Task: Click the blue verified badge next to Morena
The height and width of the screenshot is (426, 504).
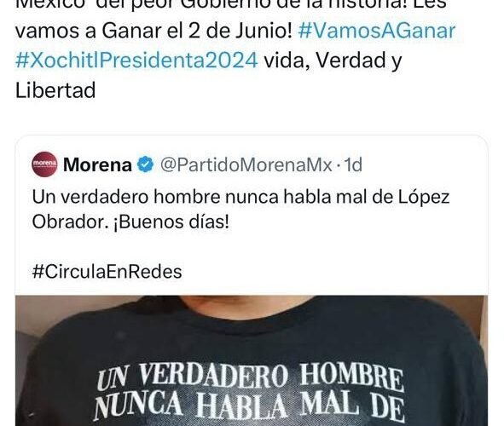Action: (146, 164)
